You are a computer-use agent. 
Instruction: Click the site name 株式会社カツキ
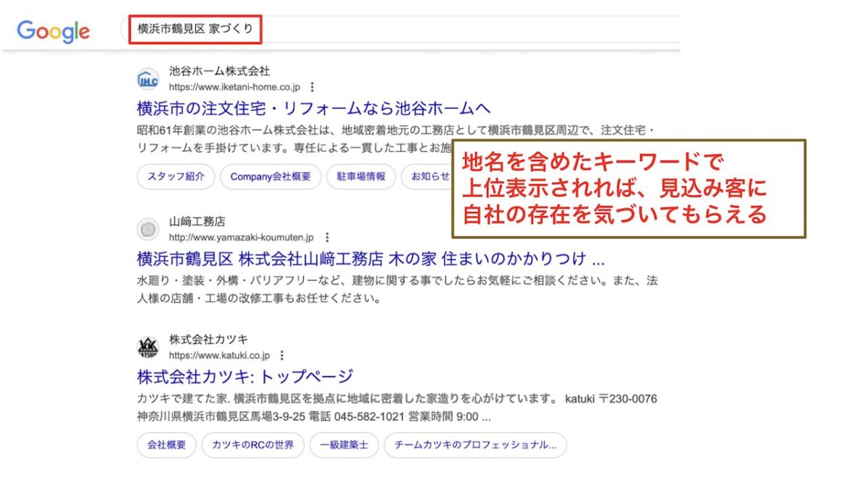209,340
